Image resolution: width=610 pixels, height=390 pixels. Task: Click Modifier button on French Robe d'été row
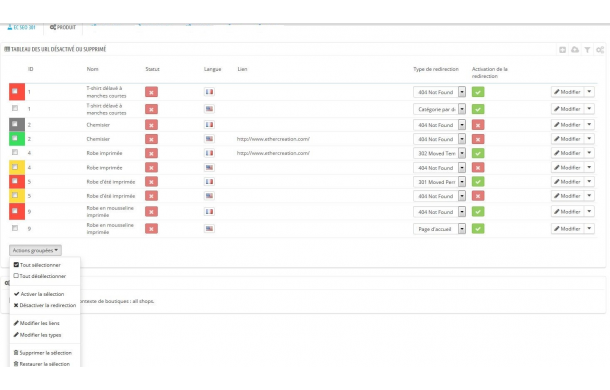568,182
